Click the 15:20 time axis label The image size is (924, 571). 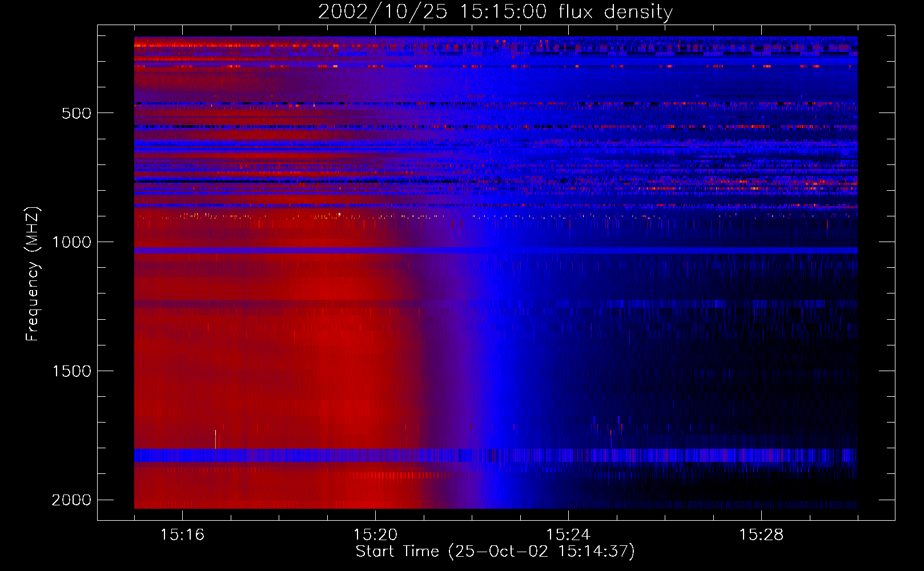click(x=375, y=534)
